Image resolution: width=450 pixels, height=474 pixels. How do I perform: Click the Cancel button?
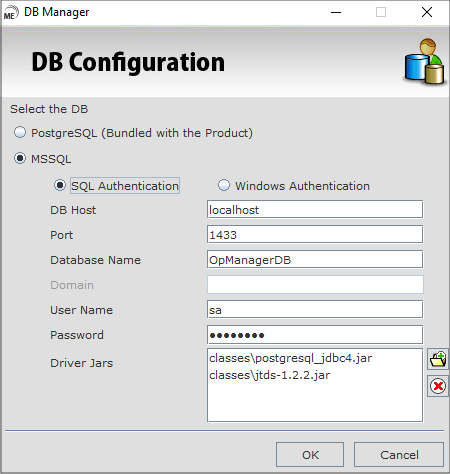(399, 455)
